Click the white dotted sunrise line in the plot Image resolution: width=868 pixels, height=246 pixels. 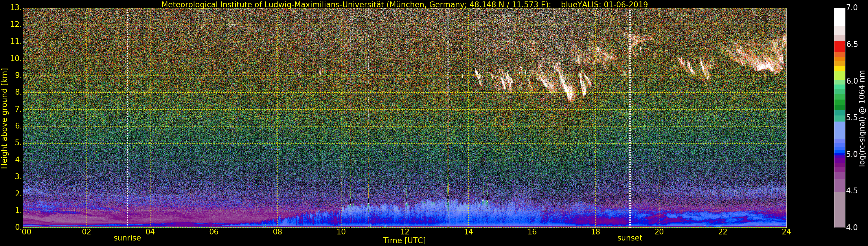pyautogui.click(x=127, y=118)
